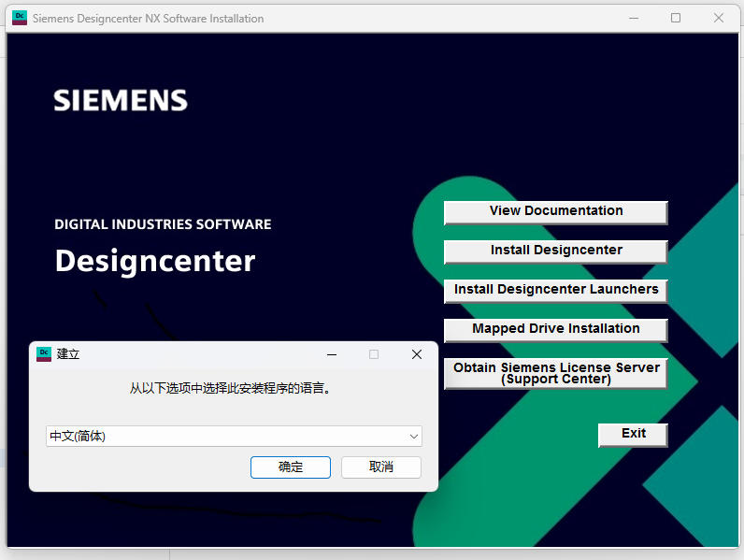Exit the Siemens installer
The height and width of the screenshot is (560, 744).
633,435
